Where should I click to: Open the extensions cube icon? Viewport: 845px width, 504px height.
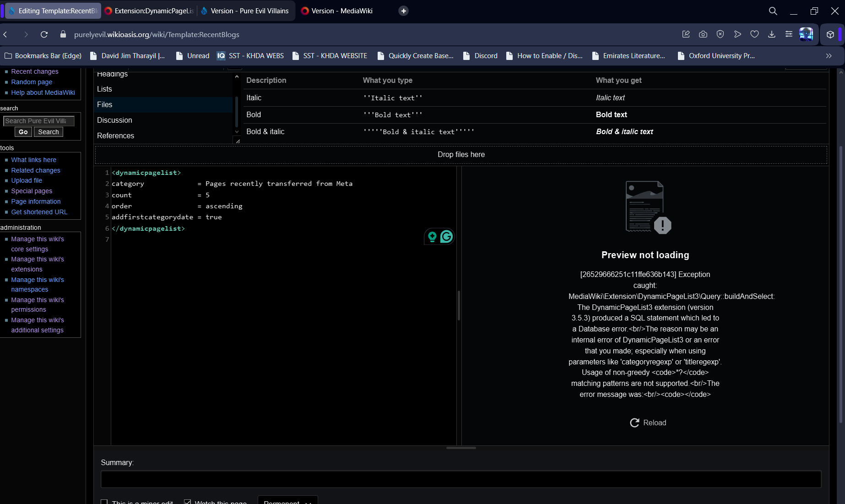830,34
